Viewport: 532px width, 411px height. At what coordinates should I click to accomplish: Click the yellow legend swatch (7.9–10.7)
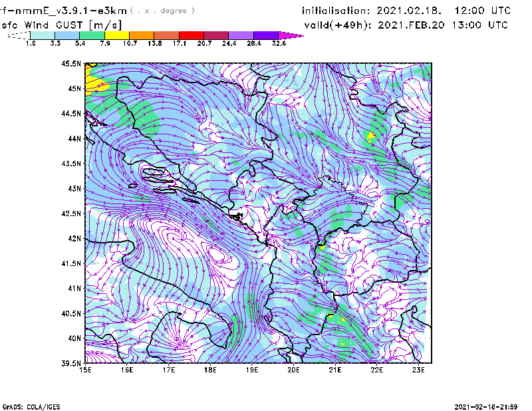pyautogui.click(x=117, y=35)
